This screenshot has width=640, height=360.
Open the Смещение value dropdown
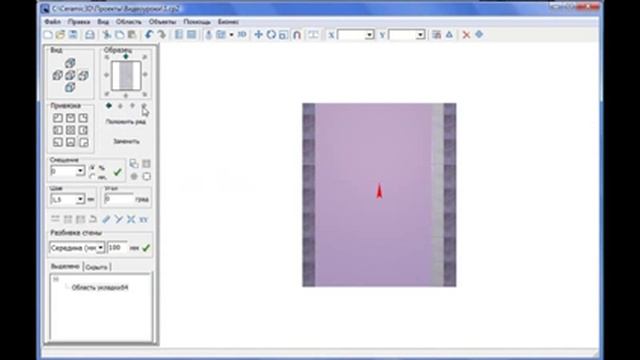click(80, 171)
